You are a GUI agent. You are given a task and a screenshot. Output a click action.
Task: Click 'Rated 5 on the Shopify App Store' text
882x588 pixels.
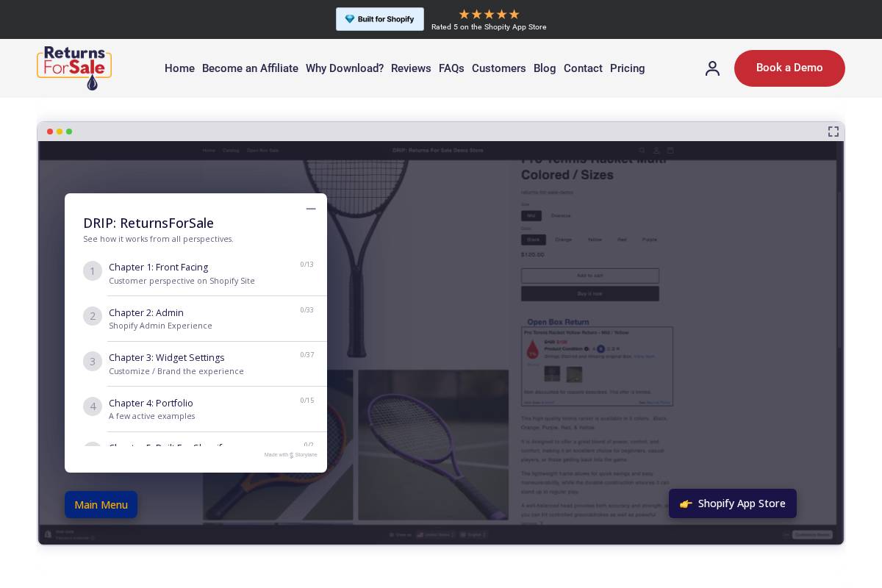coord(489,27)
